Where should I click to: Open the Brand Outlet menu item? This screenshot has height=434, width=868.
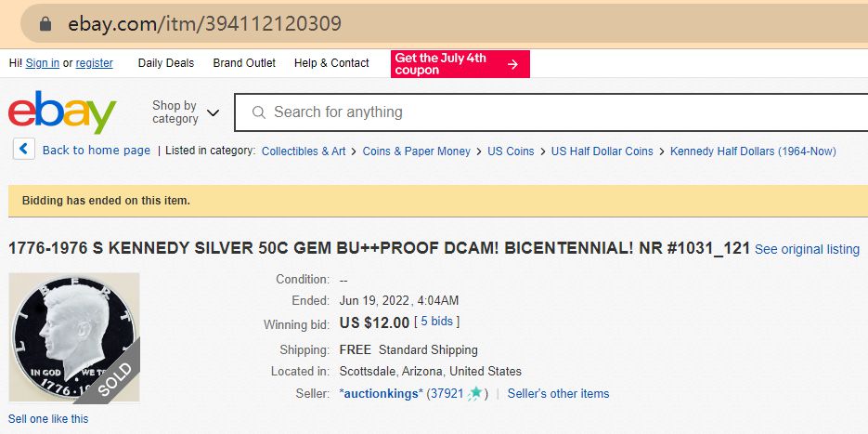click(x=244, y=63)
